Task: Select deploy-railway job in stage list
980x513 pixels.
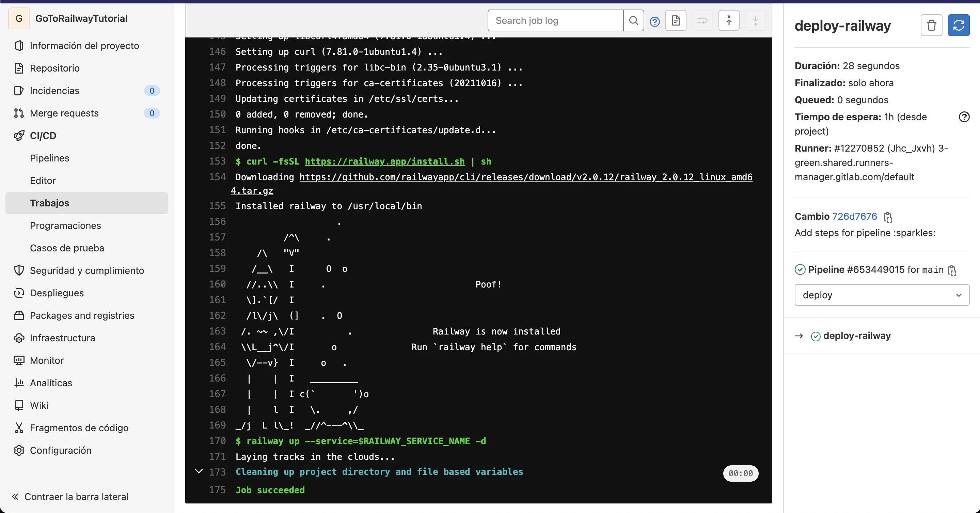Action: pyautogui.click(x=856, y=336)
